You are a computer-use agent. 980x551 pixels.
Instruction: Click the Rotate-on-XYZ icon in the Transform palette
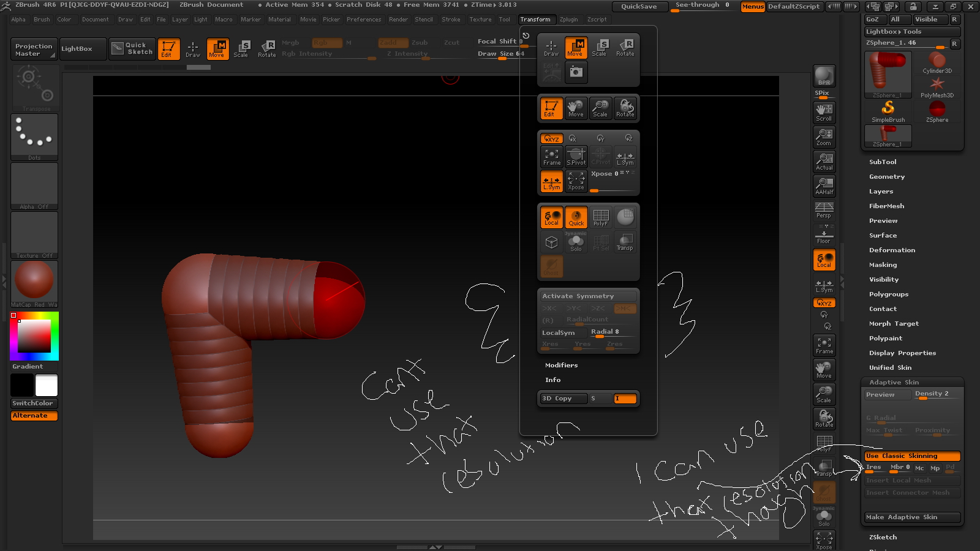click(552, 138)
